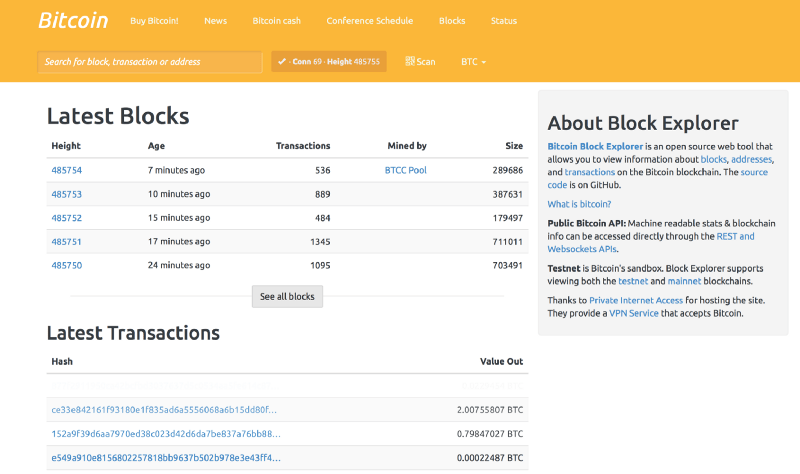Image resolution: width=800 pixels, height=474 pixels.
Task: Open block 485751
Action: 66,242
